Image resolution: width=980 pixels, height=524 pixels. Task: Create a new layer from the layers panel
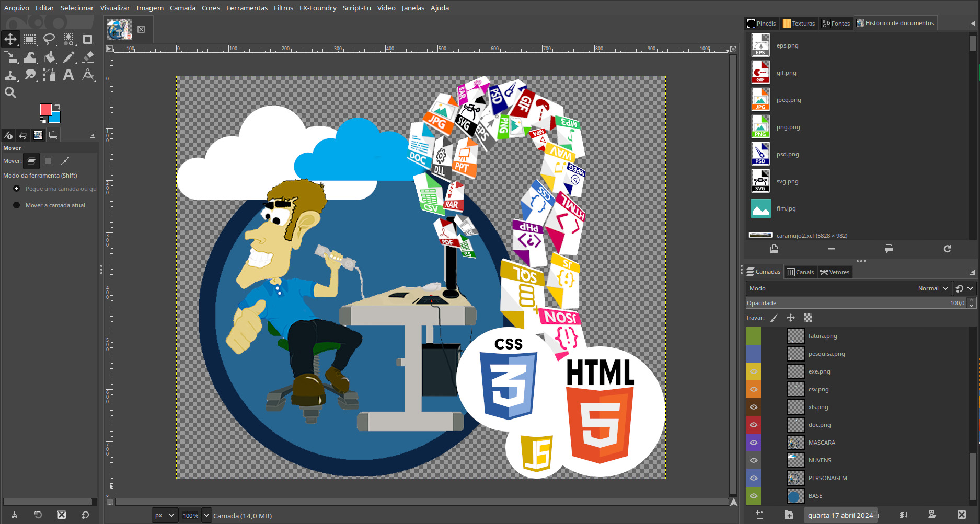click(x=759, y=515)
